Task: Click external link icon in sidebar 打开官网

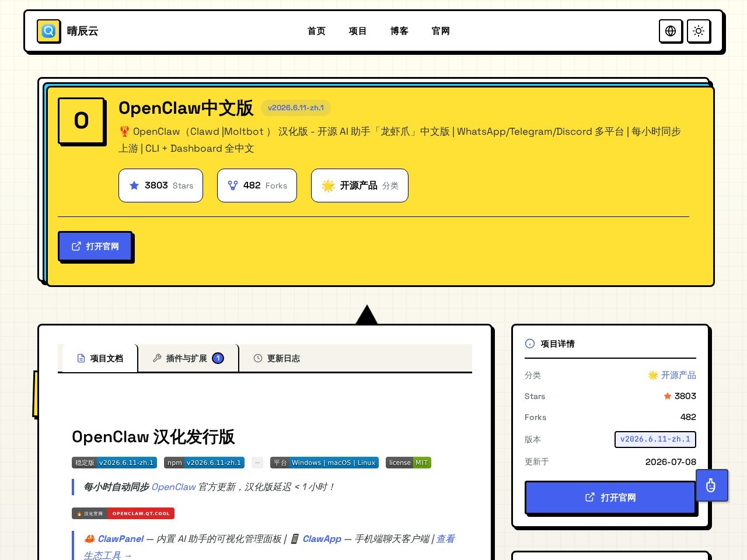Action: 590,497
